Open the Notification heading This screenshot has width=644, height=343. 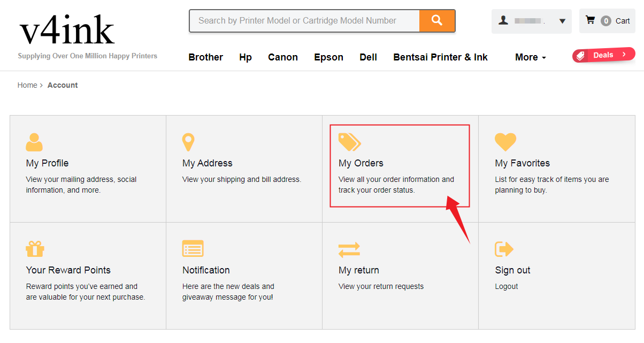206,270
